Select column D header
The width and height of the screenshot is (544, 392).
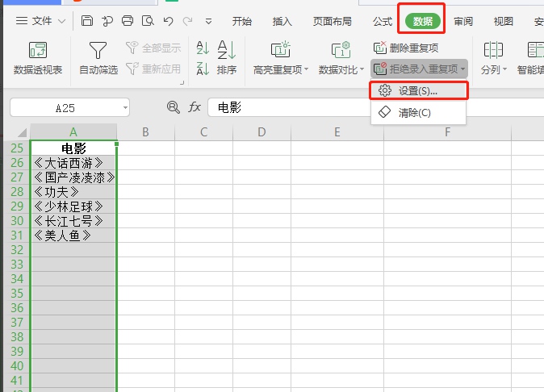pos(262,132)
